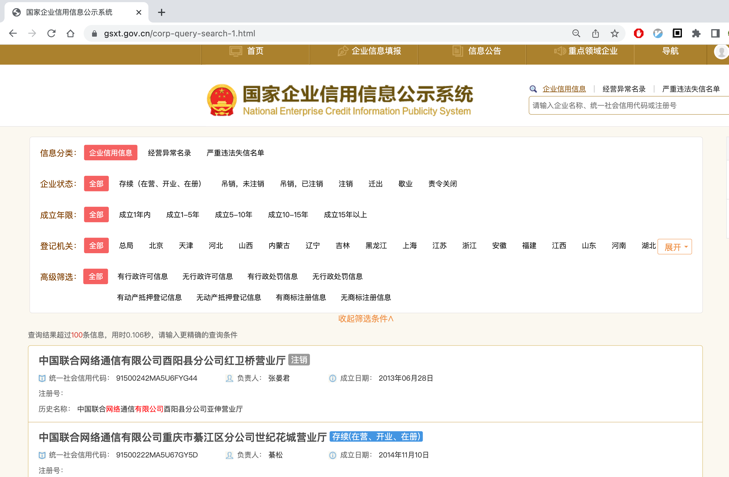Click 成立日期 2014年11月10日 text
Viewport: 729px width, 477px height.
coord(404,455)
